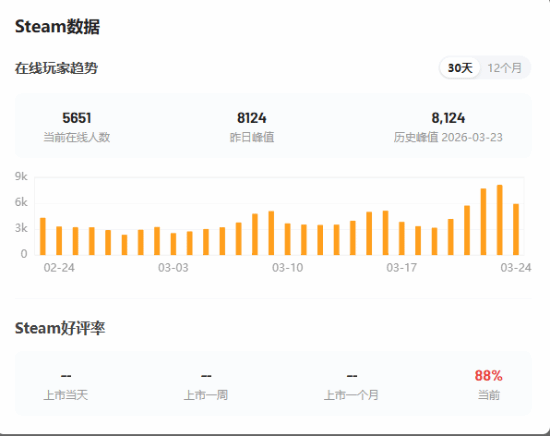Click the 上市一周 rating label
The image size is (550, 436).
tap(206, 395)
